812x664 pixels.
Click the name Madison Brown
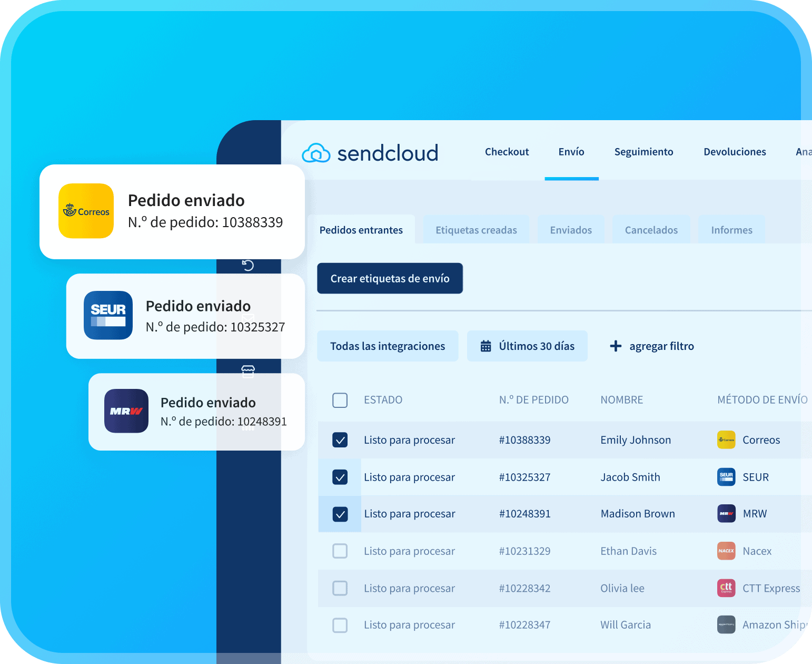click(638, 514)
